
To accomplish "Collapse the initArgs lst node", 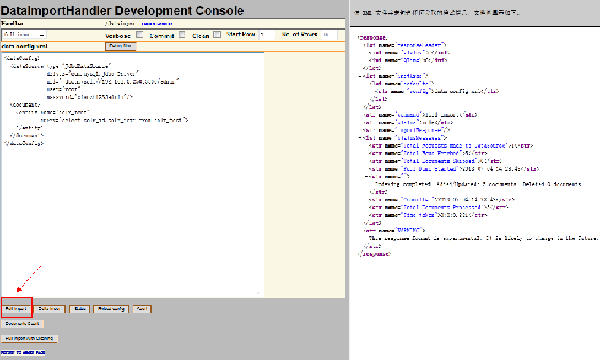I will click(x=360, y=76).
